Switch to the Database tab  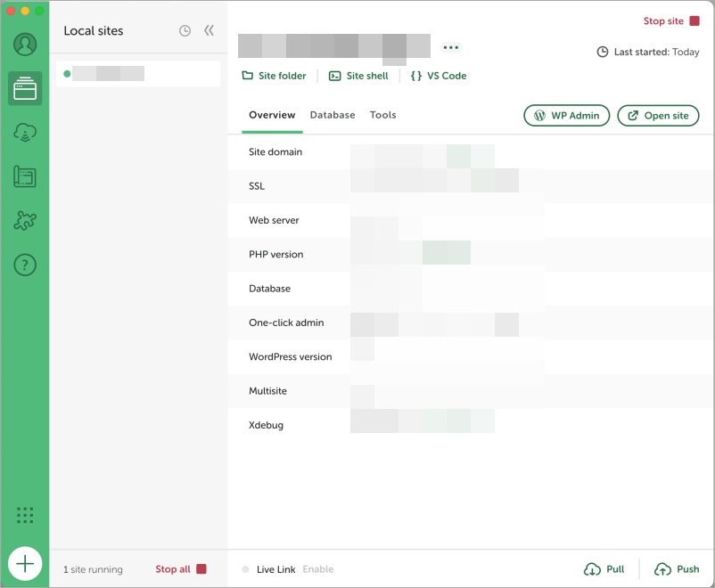pos(333,115)
